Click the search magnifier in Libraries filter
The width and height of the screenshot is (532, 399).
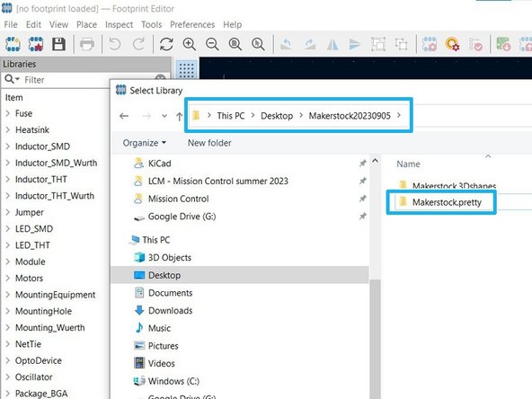coord(10,79)
